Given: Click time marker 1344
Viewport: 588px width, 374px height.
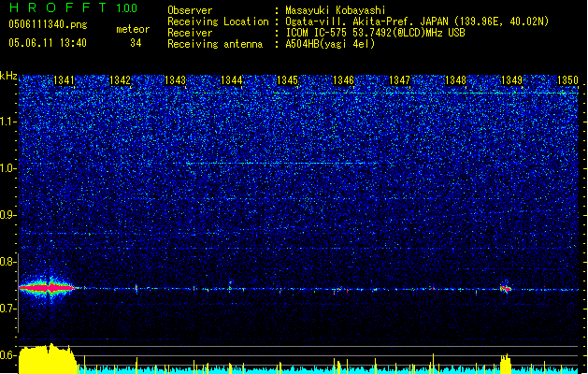Looking at the screenshot, I should click(x=232, y=80).
